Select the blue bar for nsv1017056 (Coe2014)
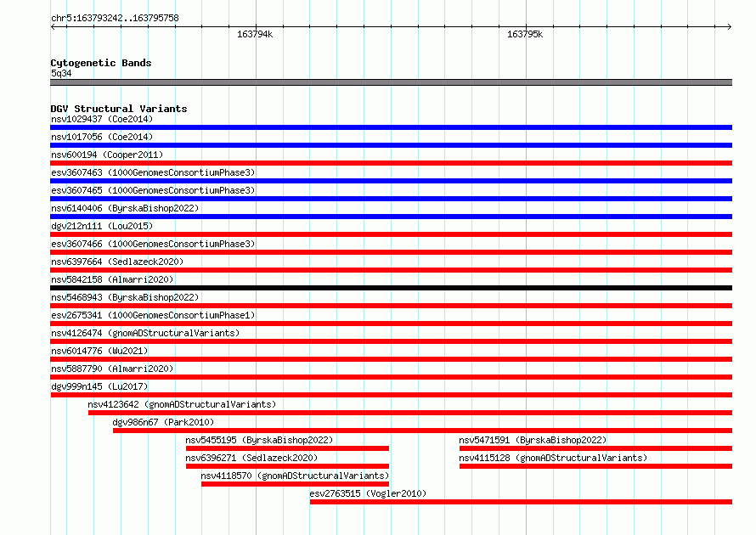This screenshot has height=535, width=756. [x=391, y=145]
